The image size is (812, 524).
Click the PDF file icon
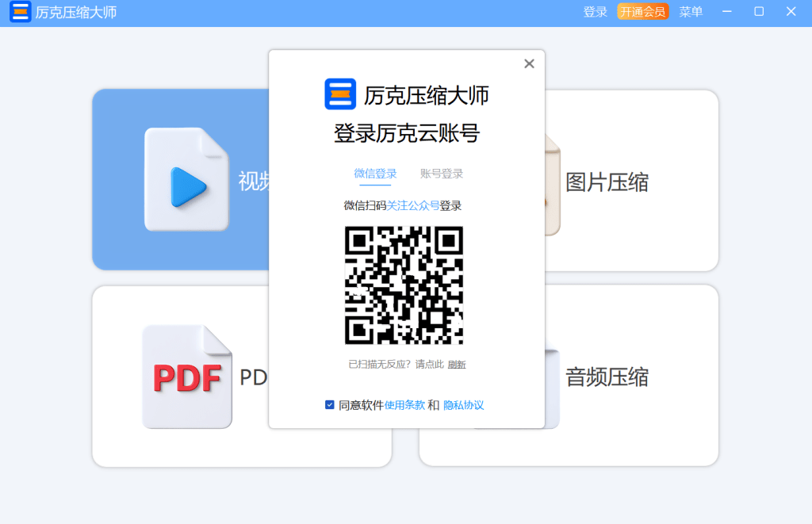click(187, 377)
